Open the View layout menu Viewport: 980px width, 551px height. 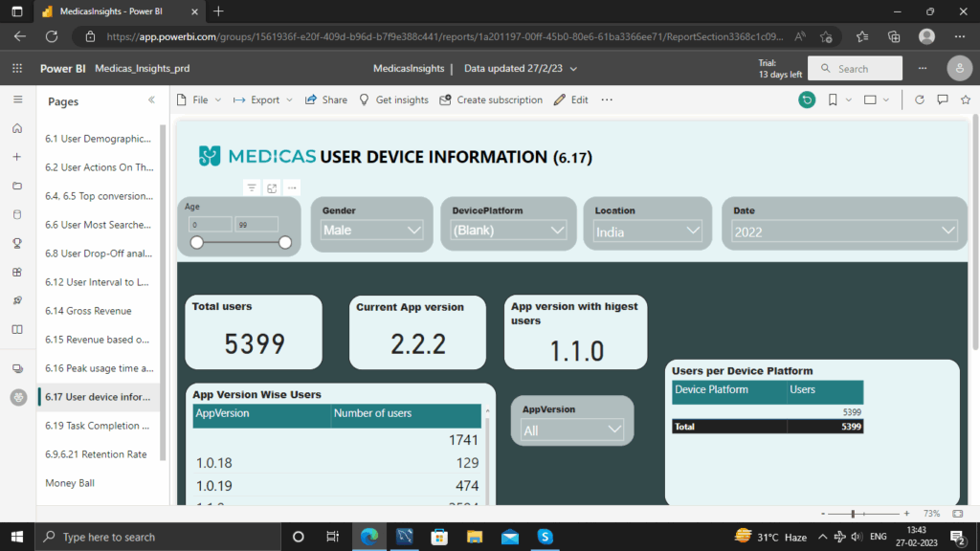pyautogui.click(x=876, y=99)
